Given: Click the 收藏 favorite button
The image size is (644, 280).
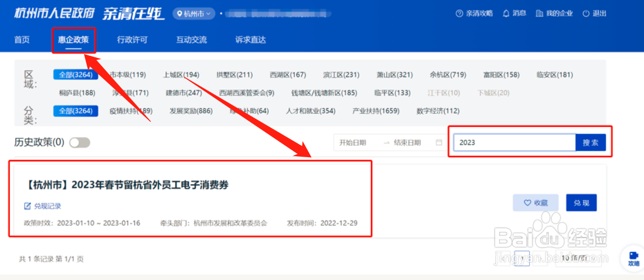Looking at the screenshot, I should (x=535, y=202).
